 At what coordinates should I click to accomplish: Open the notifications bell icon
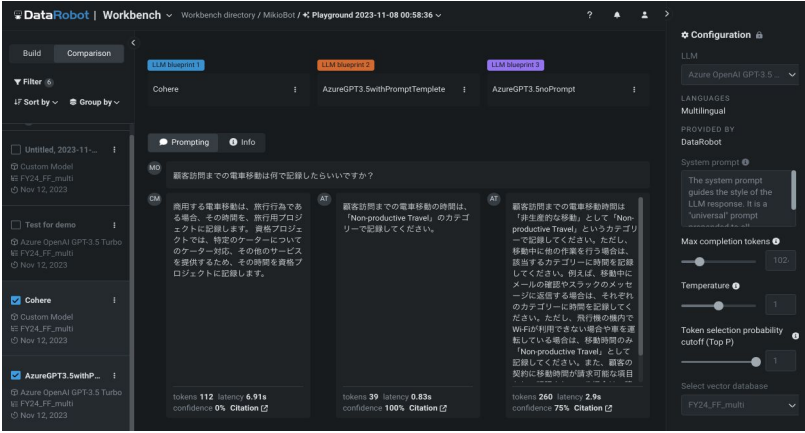pyautogui.click(x=617, y=15)
